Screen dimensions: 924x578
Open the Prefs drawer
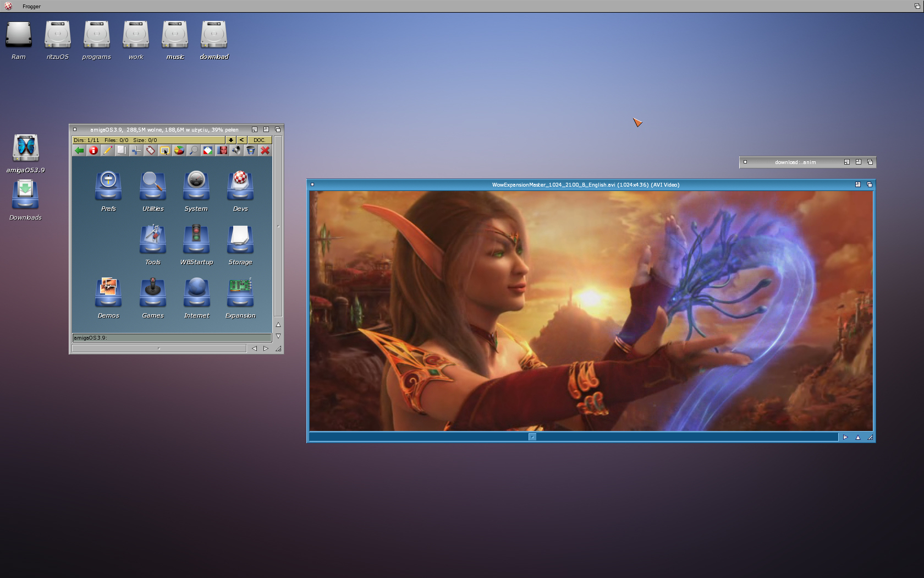tap(108, 191)
